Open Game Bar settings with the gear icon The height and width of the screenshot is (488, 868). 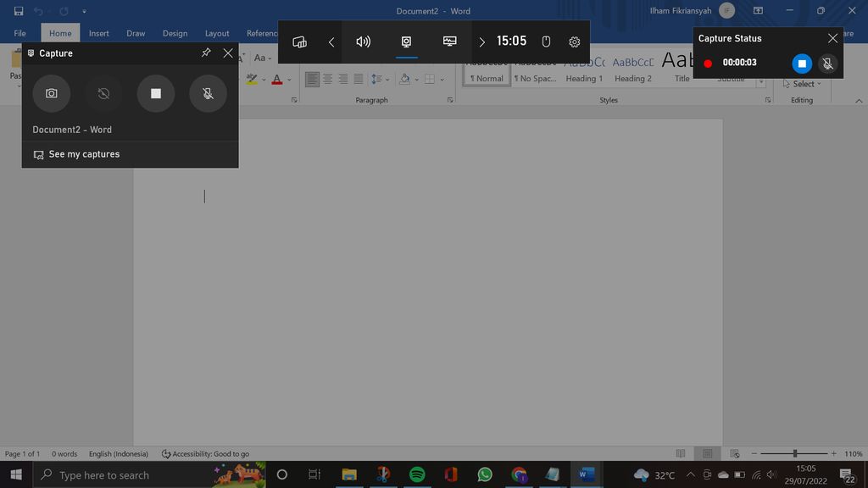[574, 41]
